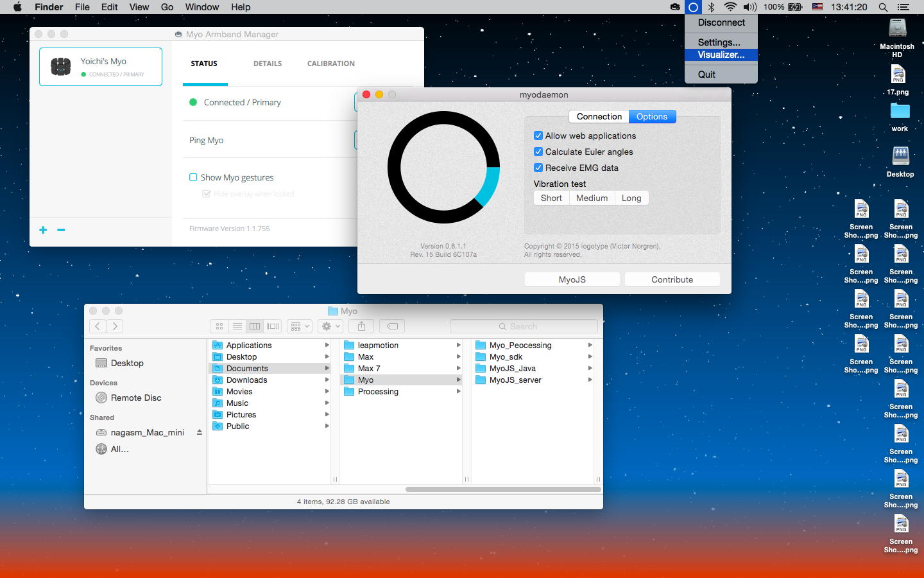Expand the Pictures folder arrow
Image resolution: width=924 pixels, height=578 pixels.
(327, 415)
